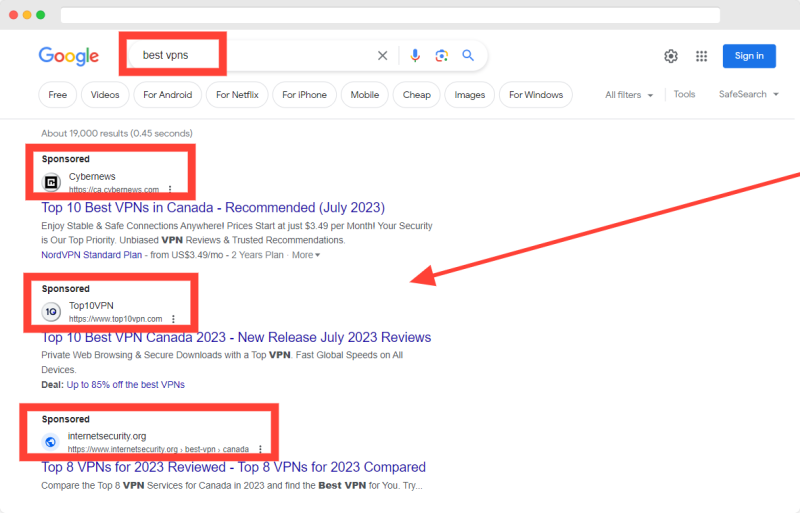Screen dimensions: 800x513
Task: Click the Cybernews favicon icon
Action: (51, 182)
